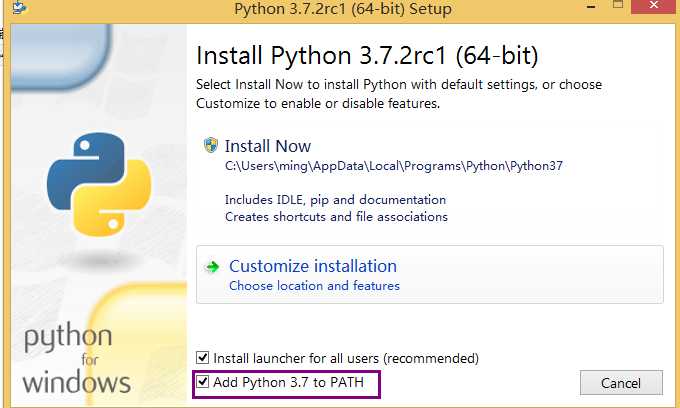Image resolution: width=680 pixels, height=408 pixels.
Task: Click 'Creates shortcuts and file associations' text
Action: (x=336, y=216)
